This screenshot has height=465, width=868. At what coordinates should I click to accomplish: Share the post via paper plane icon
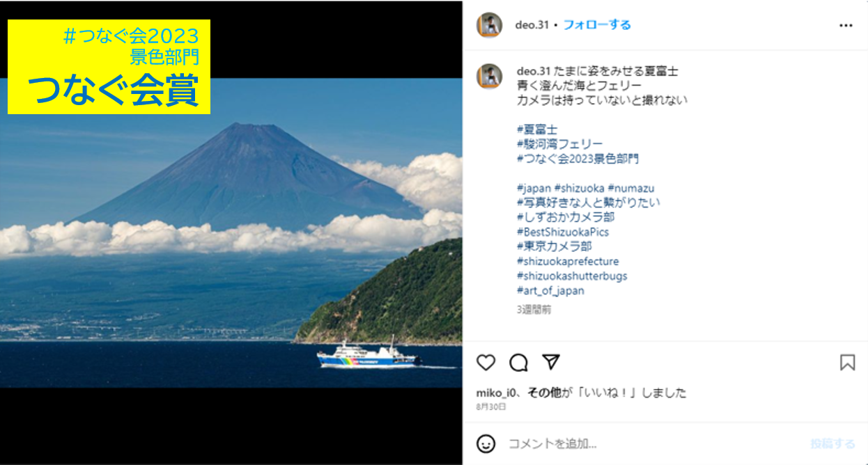point(551,362)
